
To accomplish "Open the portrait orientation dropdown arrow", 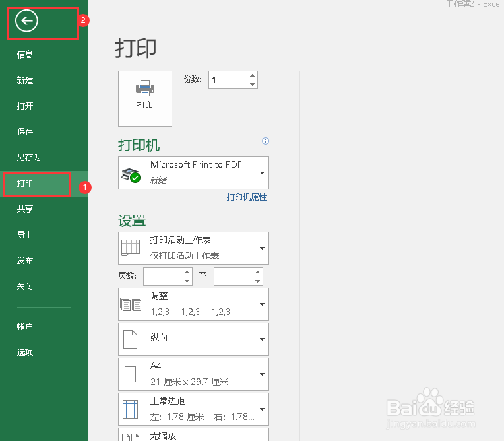I will click(x=262, y=339).
